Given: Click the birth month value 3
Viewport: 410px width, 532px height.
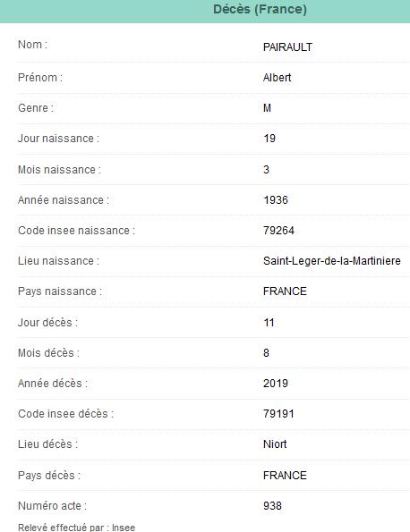Looking at the screenshot, I should pos(266,169).
